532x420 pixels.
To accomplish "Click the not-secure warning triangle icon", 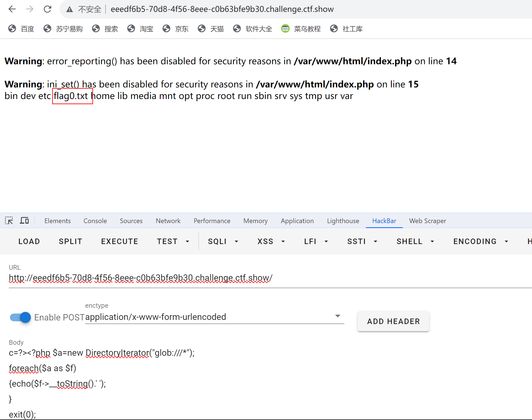I will point(69,9).
